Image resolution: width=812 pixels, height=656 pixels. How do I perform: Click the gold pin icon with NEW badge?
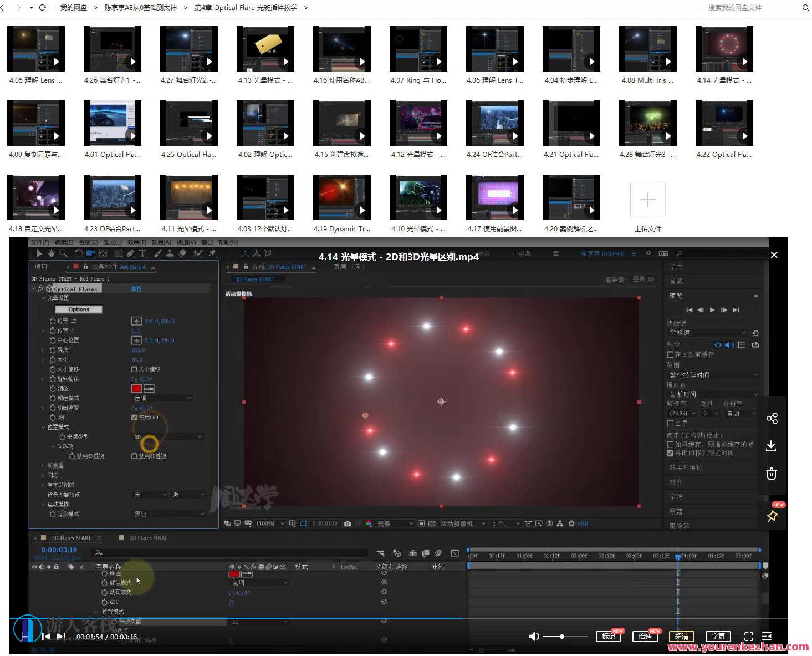click(x=772, y=516)
